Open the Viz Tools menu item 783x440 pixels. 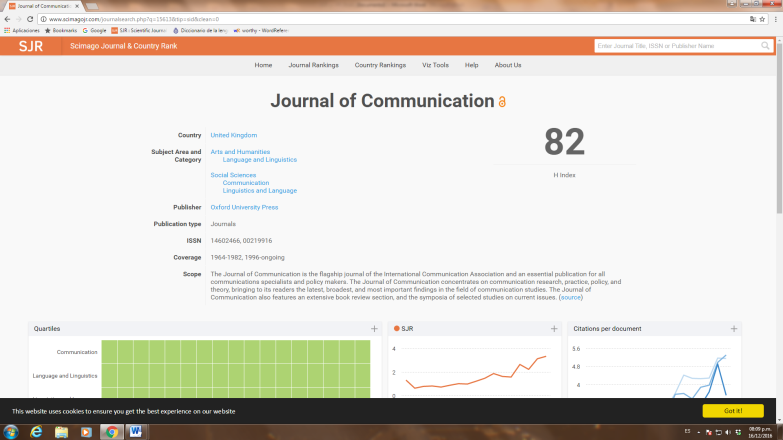(434, 65)
